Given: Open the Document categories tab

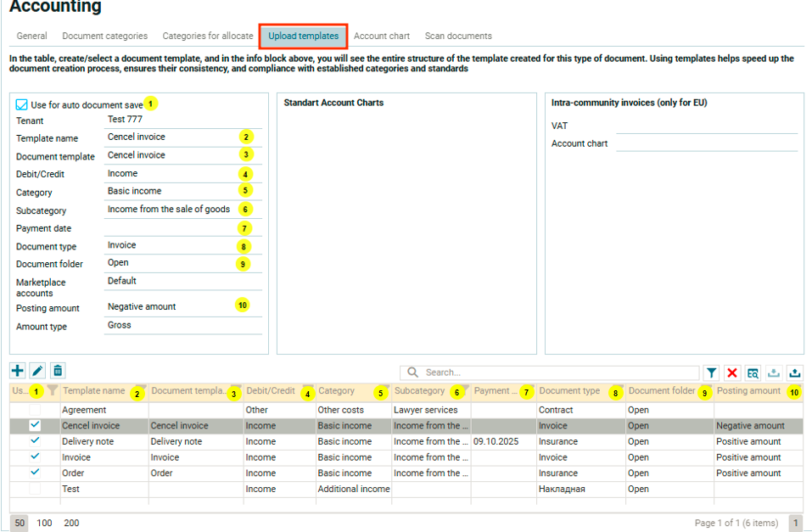Looking at the screenshot, I should pyautogui.click(x=105, y=36).
